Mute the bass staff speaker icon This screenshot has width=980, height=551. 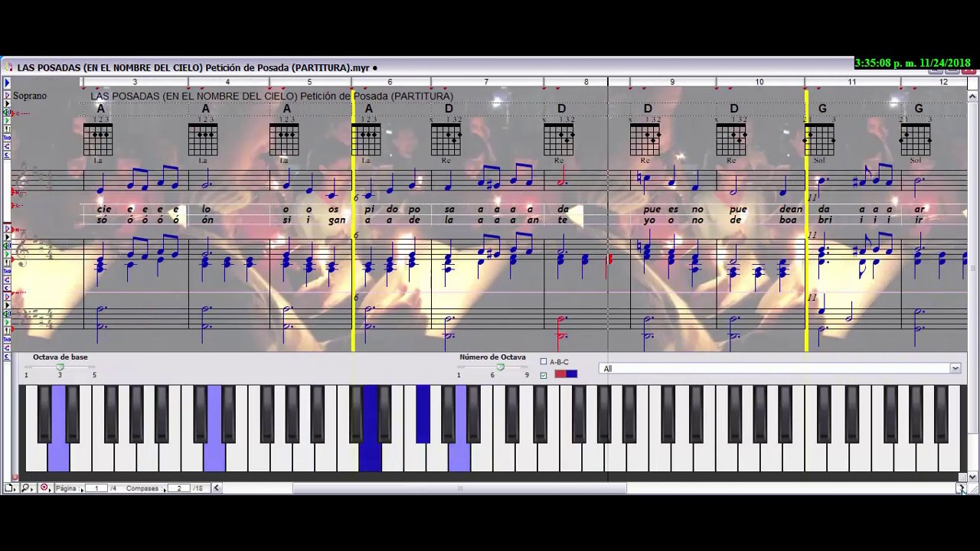(x=7, y=314)
